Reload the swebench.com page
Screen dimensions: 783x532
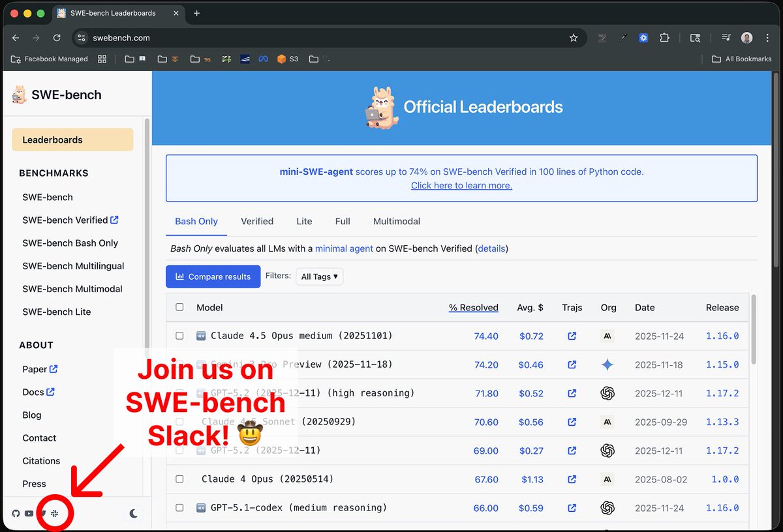57,38
